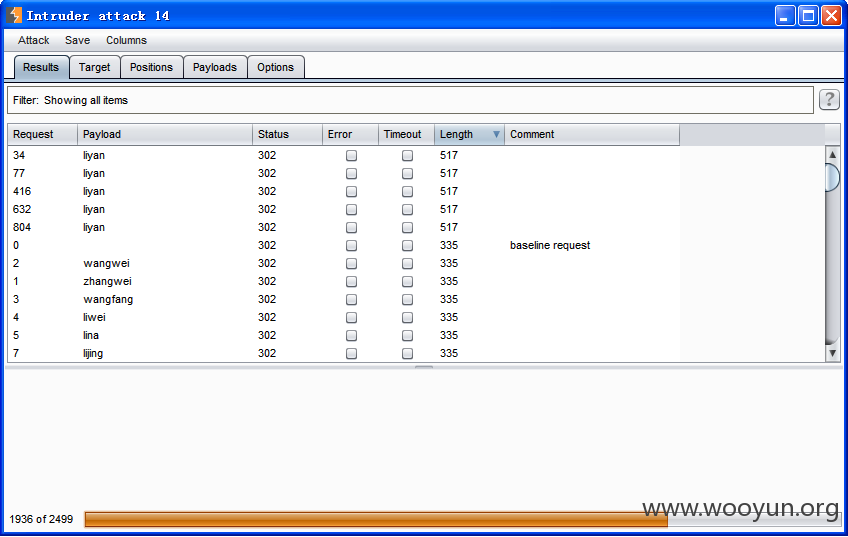Sort by the Payload column header
Viewport: 848px width, 537px height.
pos(165,134)
